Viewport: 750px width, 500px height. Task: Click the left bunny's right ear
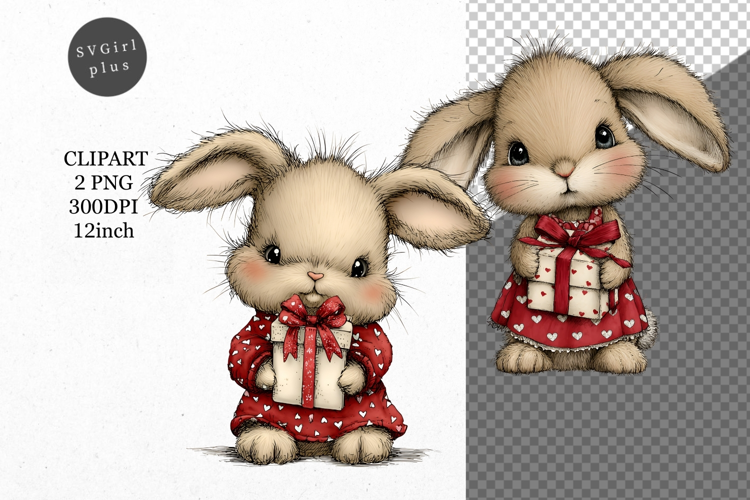430,203
